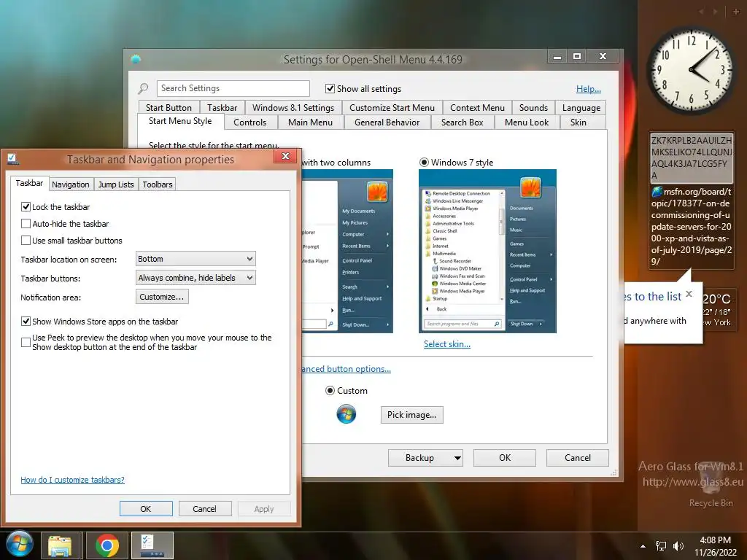747x560 pixels.
Task: Click the Windows 7 style preview thumbnail
Action: tap(487, 251)
